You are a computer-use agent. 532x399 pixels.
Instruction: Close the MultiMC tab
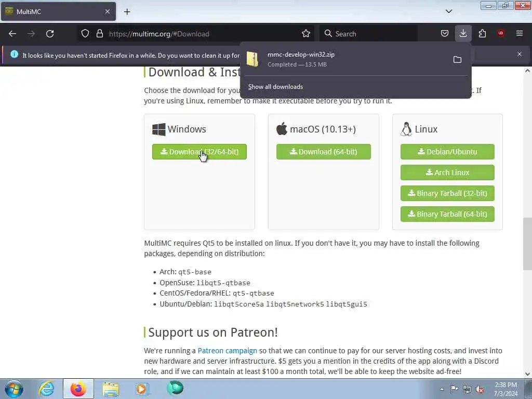click(108, 11)
